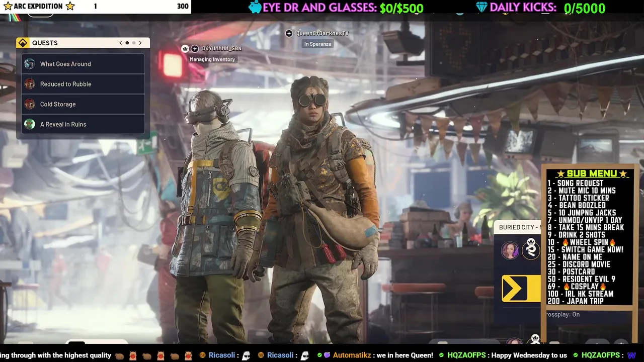Click the right star by ARC EXPIDITION
The width and height of the screenshot is (644, 362).
(x=70, y=6)
